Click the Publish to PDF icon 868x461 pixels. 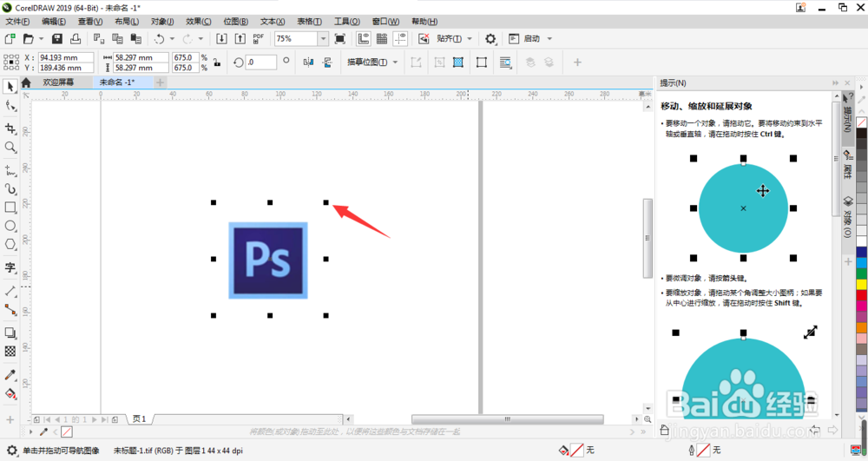259,39
